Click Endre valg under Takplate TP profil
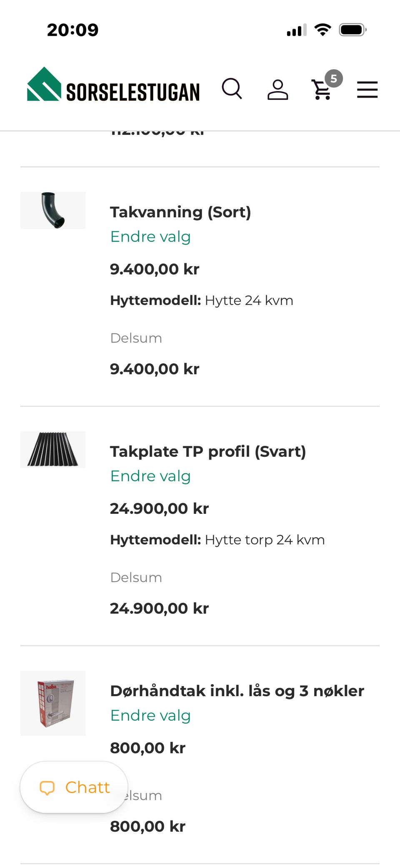This screenshot has height=868, width=400. [150, 476]
